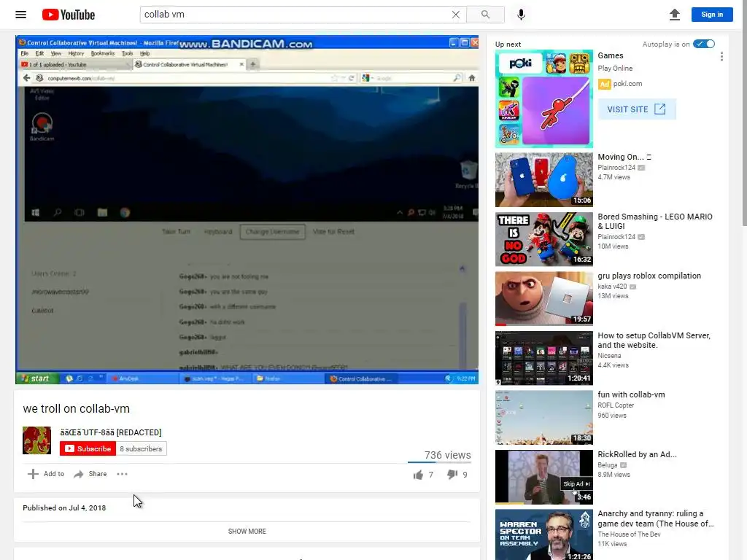Viewport: 747px width, 560px height.
Task: Open 'Anarchy and tyranny' video title
Action: pos(656,518)
